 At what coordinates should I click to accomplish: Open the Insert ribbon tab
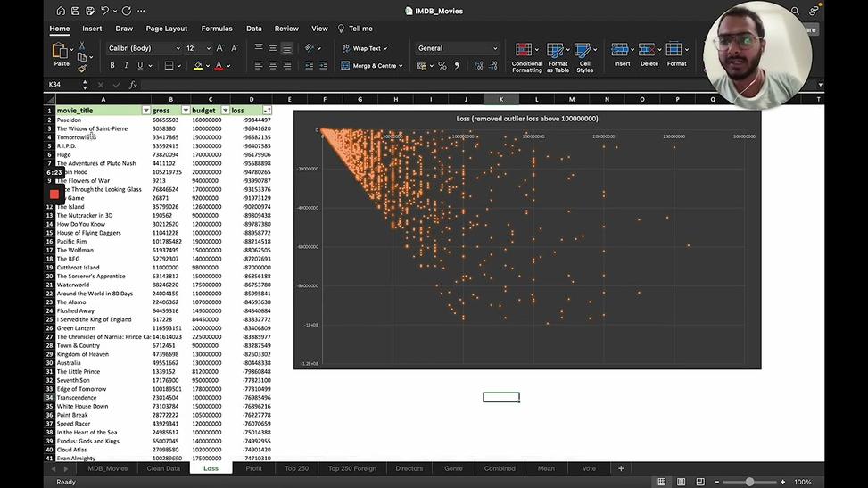pos(92,29)
